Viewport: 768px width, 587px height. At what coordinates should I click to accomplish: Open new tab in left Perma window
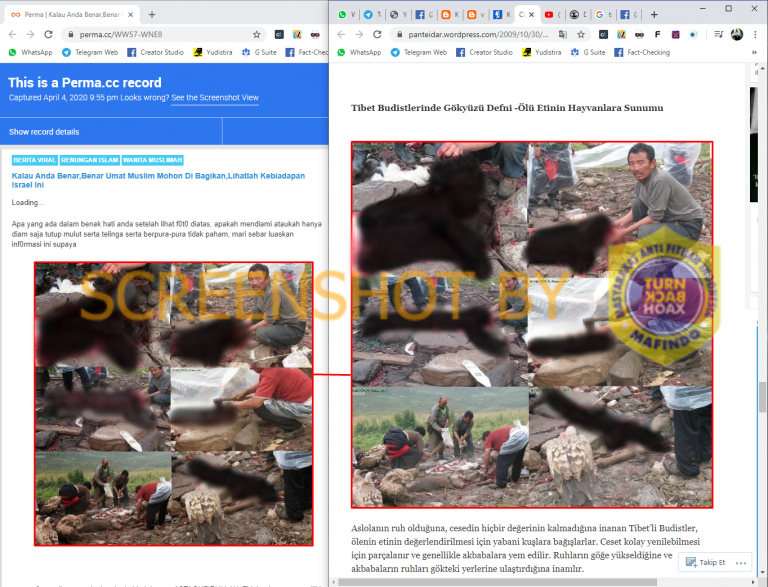click(152, 15)
